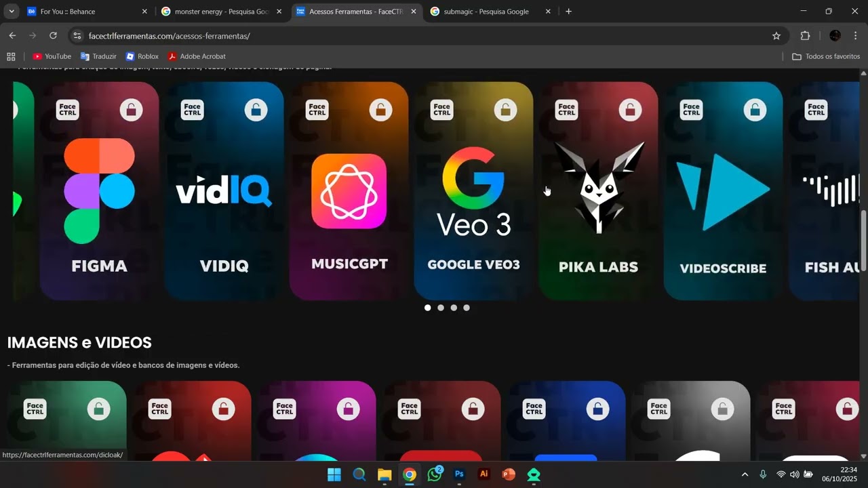The height and width of the screenshot is (488, 868).
Task: Open the Pika Labs rabbit logo
Action: coord(599,188)
